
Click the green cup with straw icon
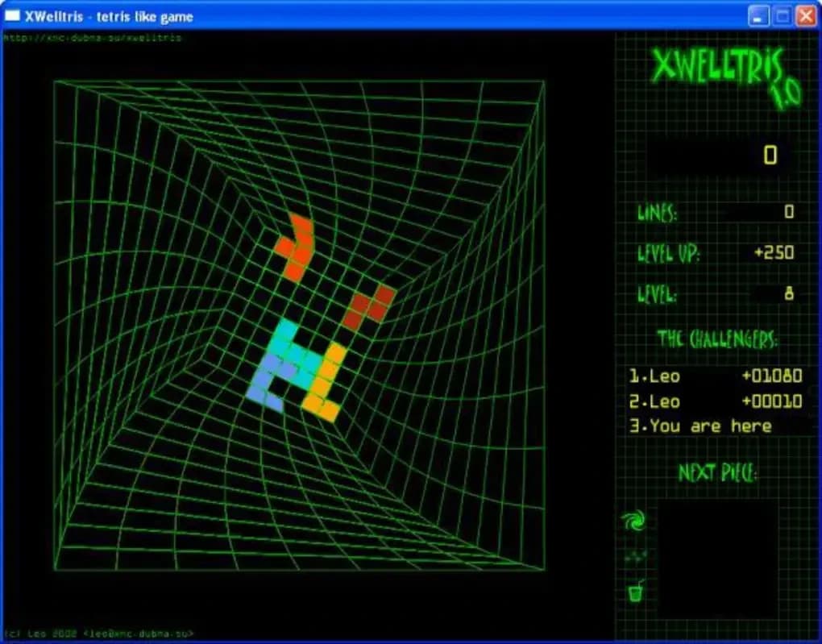(636, 592)
